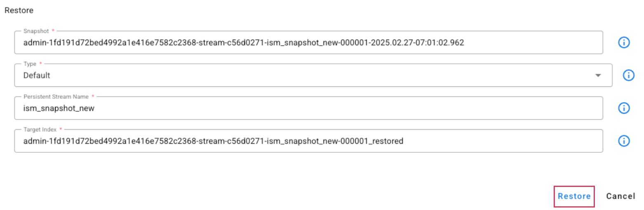Open info icon for Persistent Stream Name
This screenshot has height=210, width=644.
click(623, 108)
